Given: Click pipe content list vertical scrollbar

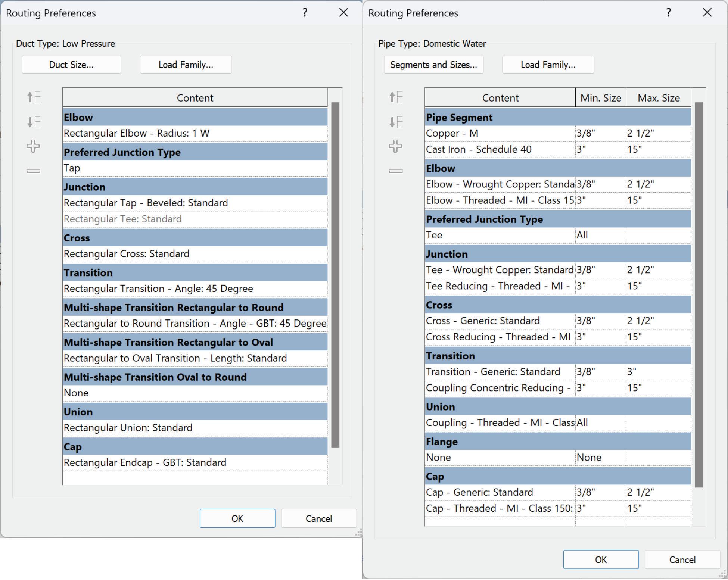Looking at the screenshot, I should (699, 294).
